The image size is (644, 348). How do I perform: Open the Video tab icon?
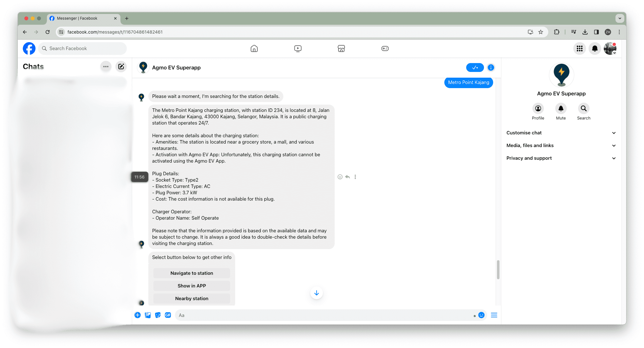tap(298, 48)
